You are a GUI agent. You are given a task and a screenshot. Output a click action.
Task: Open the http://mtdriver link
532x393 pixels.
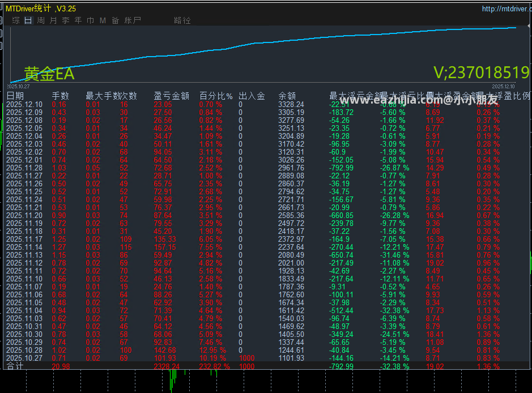tap(507, 9)
